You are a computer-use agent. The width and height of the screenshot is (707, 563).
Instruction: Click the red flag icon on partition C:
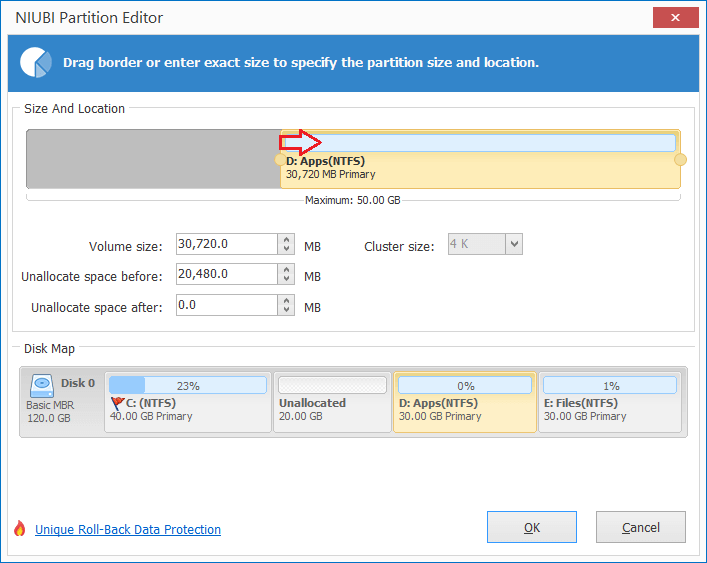coord(117,403)
